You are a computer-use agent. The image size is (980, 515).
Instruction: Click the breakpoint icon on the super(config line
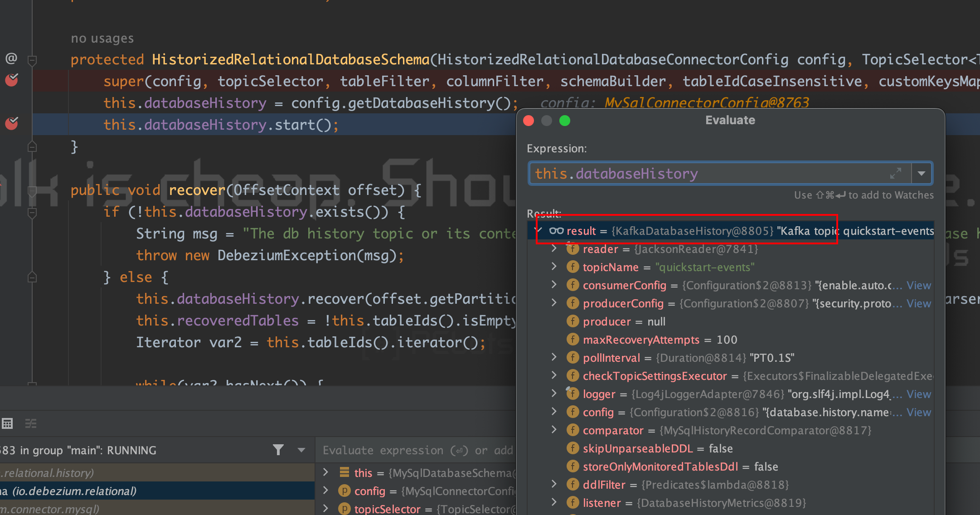[x=11, y=80]
